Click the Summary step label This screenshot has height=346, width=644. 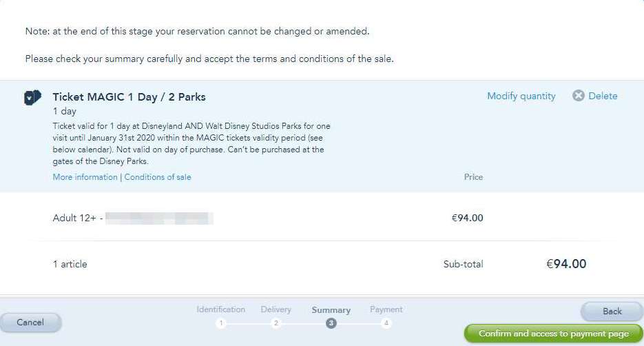click(x=331, y=310)
